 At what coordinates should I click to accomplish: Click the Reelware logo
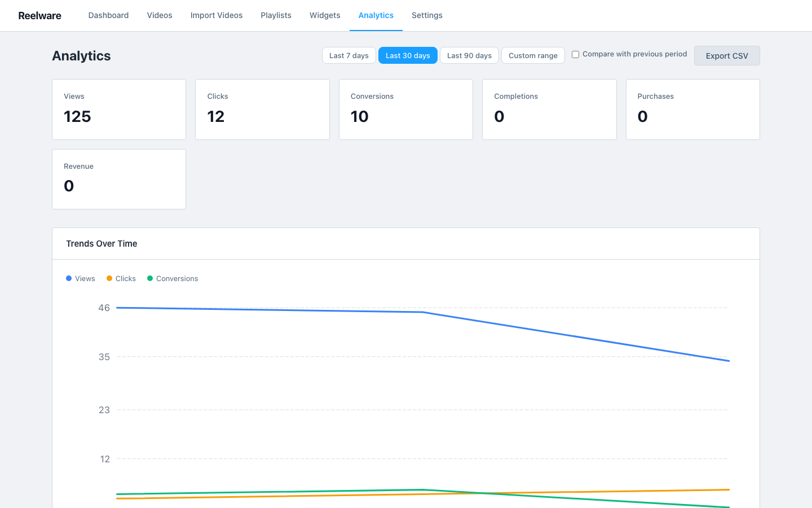39,15
